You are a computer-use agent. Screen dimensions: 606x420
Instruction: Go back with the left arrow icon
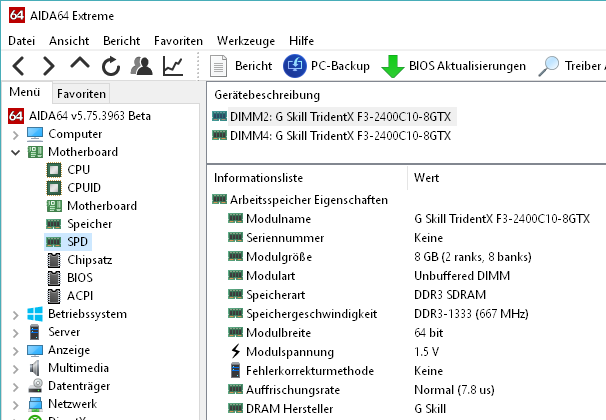(x=19, y=66)
